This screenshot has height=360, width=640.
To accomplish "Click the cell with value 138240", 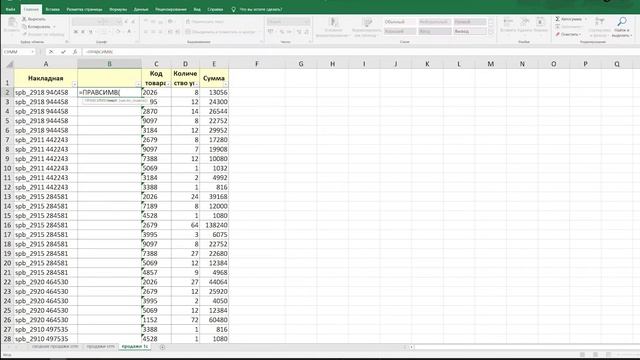I will tap(214, 225).
